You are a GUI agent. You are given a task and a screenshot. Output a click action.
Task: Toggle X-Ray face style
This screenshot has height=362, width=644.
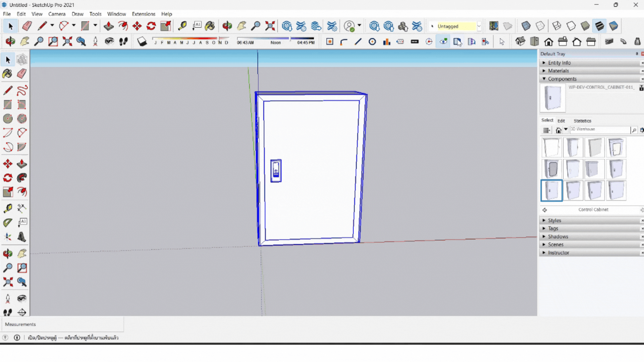[x=526, y=26]
